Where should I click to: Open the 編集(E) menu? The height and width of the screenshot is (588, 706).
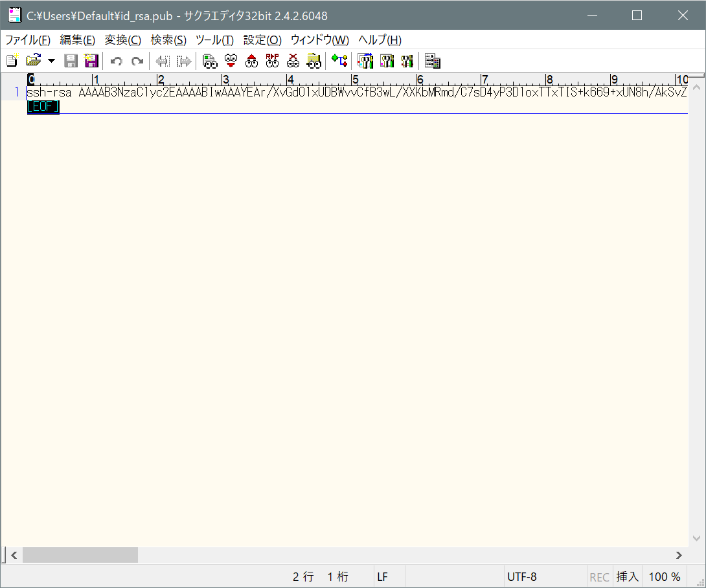tap(78, 40)
